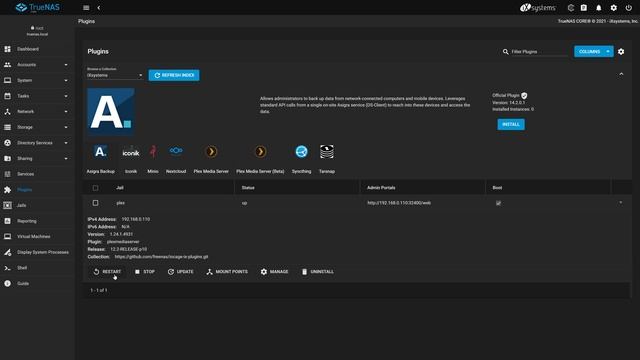Expand the Tasks menu
Viewport: 640px width, 360px height.
tap(38, 96)
